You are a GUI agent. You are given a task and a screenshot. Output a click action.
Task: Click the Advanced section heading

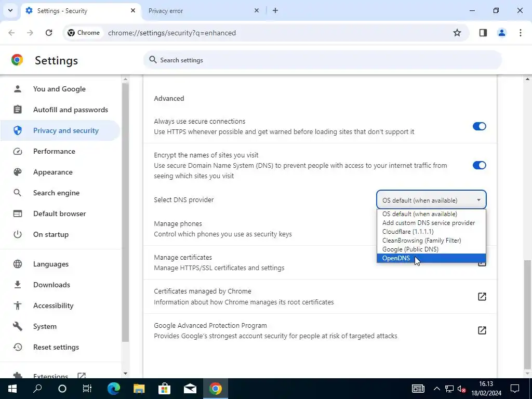[169, 98]
